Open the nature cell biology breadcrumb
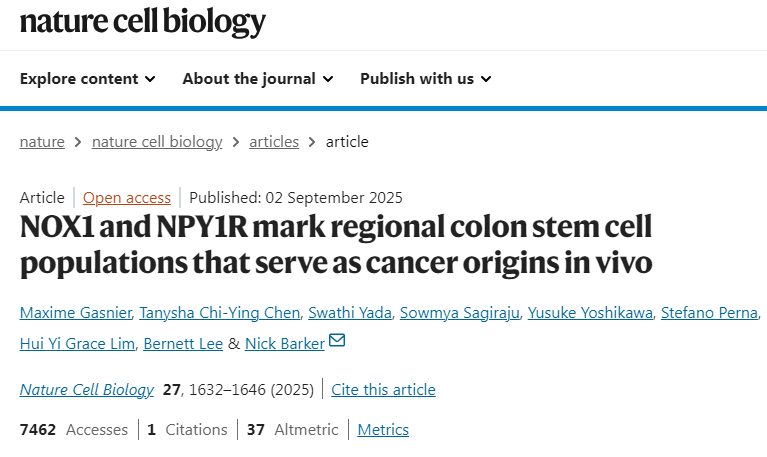 coord(157,142)
